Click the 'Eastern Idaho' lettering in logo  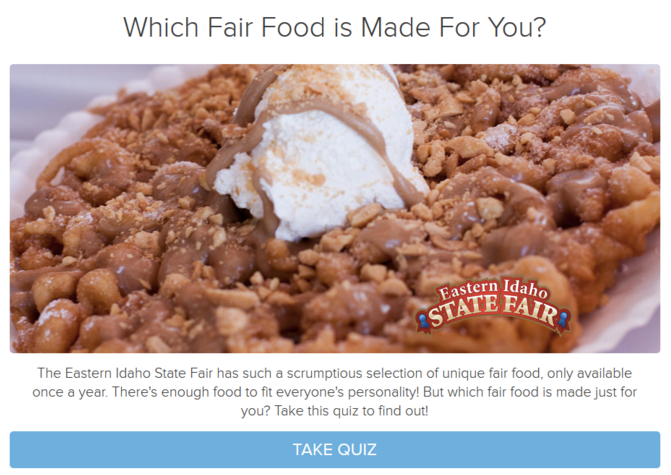coord(493,289)
